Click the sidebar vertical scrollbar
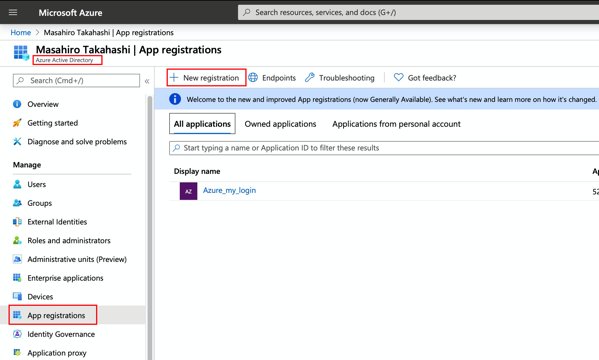 (x=150, y=227)
